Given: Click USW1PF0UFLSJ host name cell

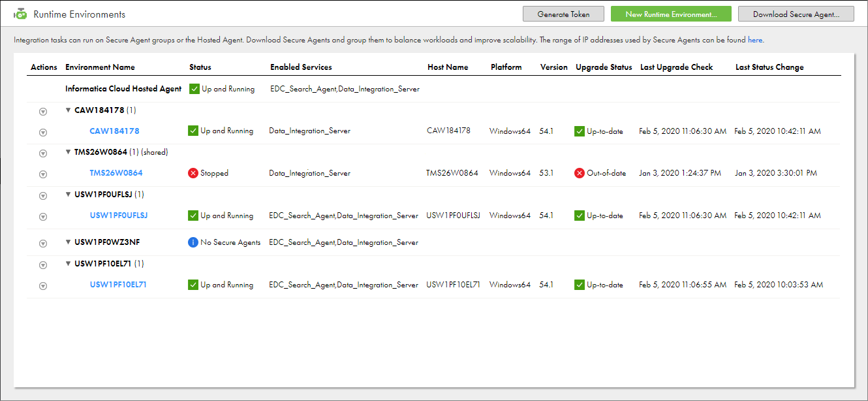Looking at the screenshot, I should [x=453, y=216].
